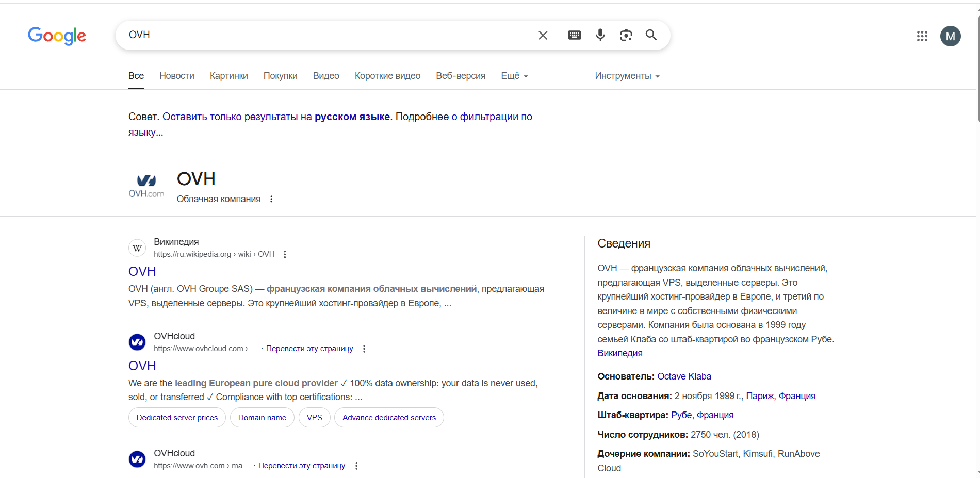Viewport: 980px width, 478px height.
Task: Open the Википедия link in Сведения panel
Action: (x=620, y=353)
